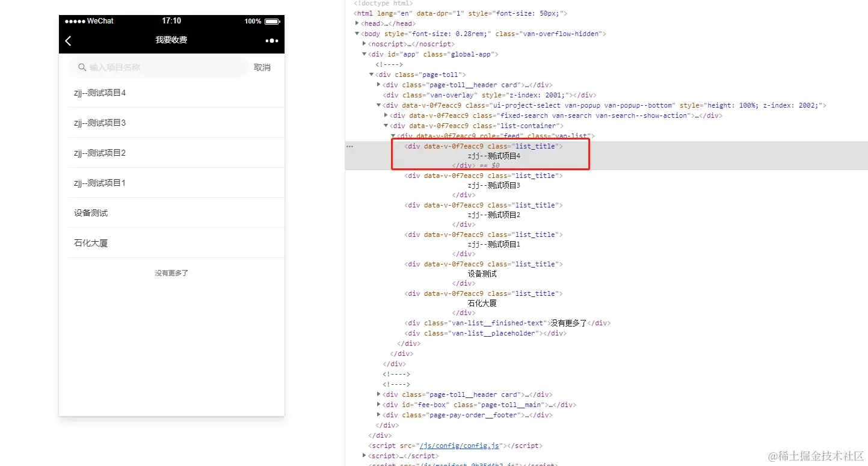
Task: Click the data-dpr="1" attribute on html
Action: click(x=441, y=13)
